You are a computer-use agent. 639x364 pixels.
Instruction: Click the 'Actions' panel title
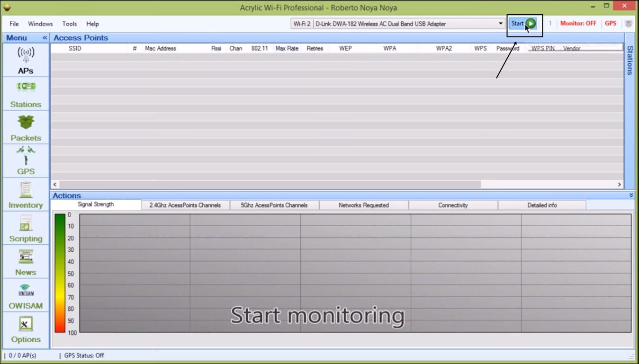[x=67, y=195]
